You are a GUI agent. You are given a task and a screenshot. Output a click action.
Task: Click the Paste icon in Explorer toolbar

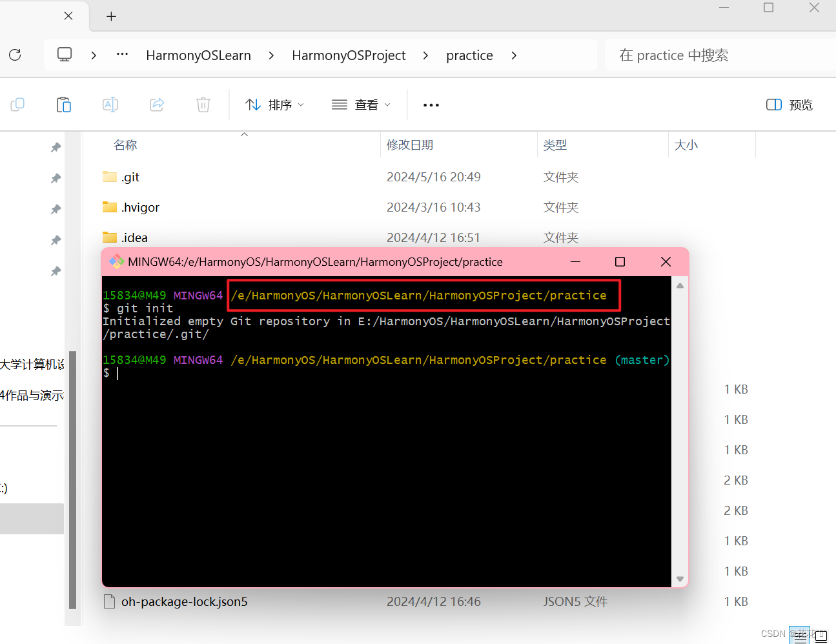(x=64, y=105)
